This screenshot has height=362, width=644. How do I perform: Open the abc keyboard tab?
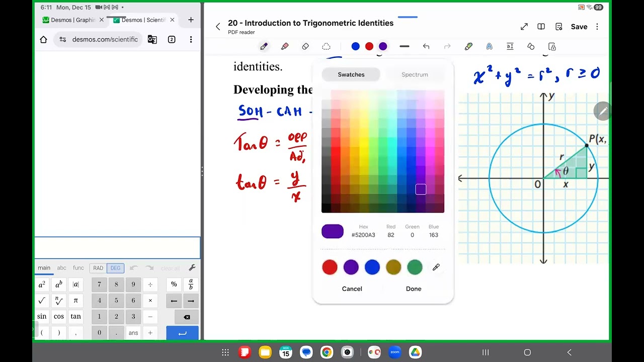[x=61, y=268]
